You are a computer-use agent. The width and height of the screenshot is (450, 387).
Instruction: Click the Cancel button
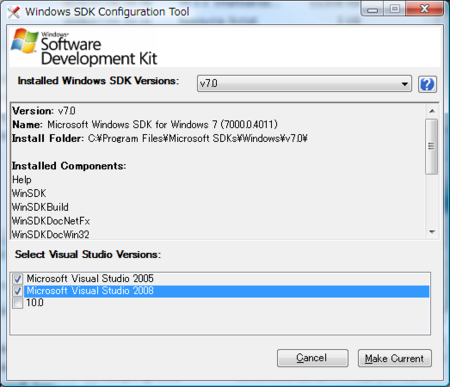point(313,358)
